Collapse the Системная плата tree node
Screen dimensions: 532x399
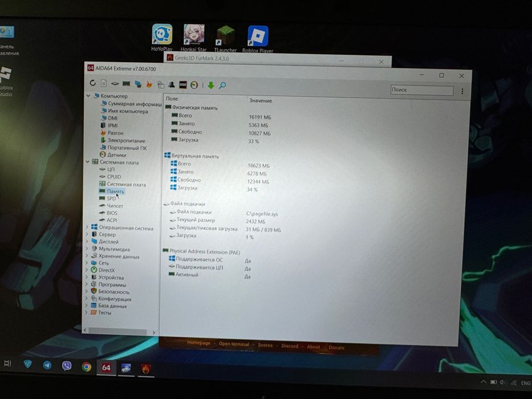(88, 162)
